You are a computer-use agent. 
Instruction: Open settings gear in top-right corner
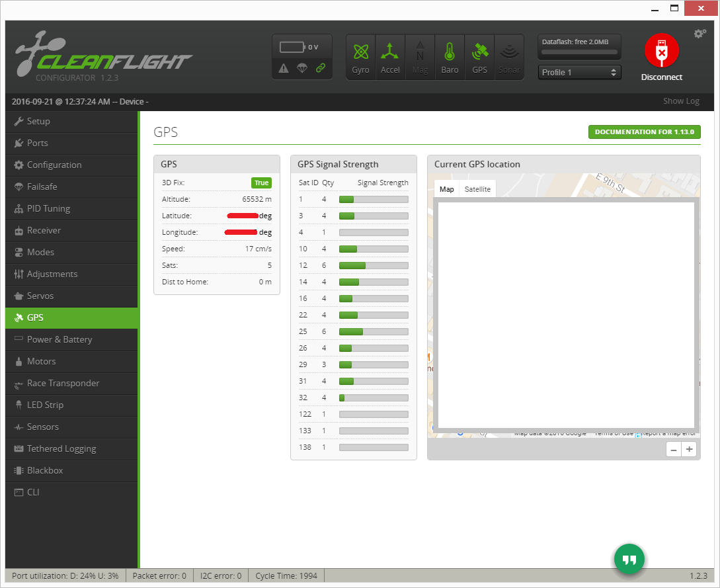pos(700,34)
